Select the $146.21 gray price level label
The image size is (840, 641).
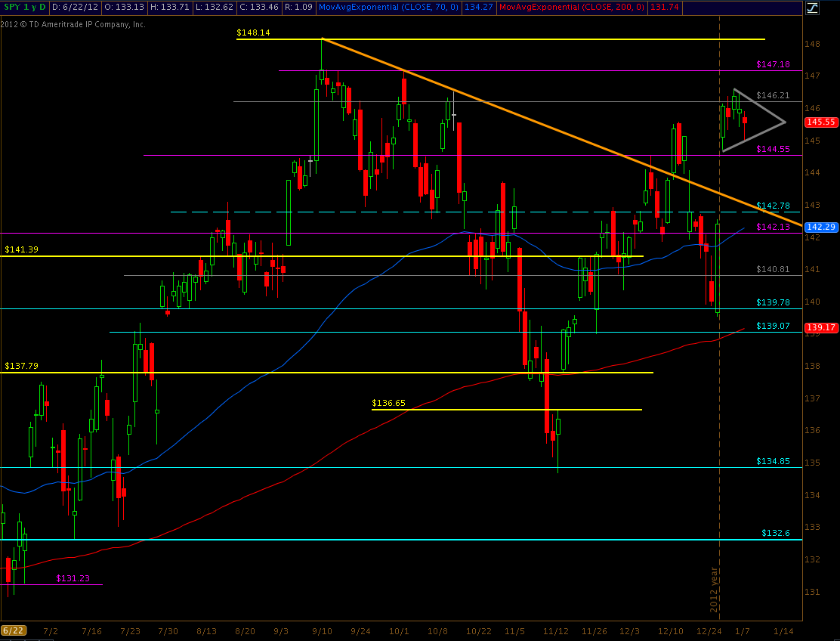click(773, 95)
